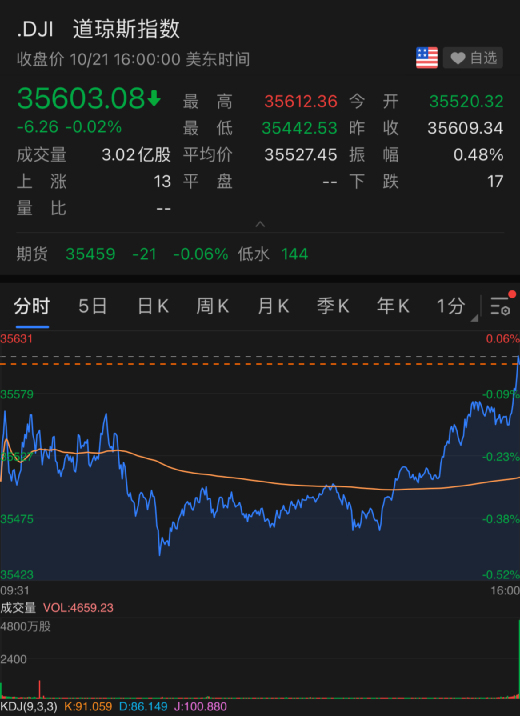Viewport: 520px width, 716px height.
Task: Tap the heart icon to add to watchlist
Action: click(x=457, y=58)
